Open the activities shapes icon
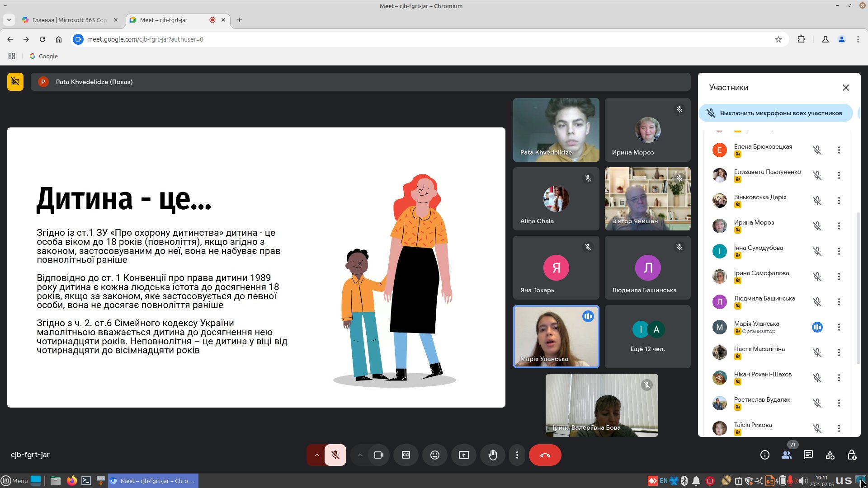868x488 pixels. (x=830, y=455)
